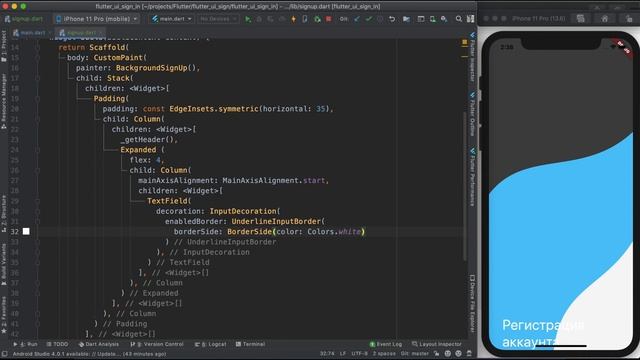This screenshot has height=360, width=640.
Task: Open Build Variants side panel
Action: click(4, 264)
